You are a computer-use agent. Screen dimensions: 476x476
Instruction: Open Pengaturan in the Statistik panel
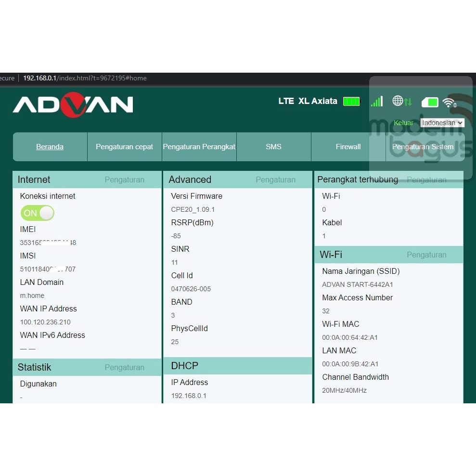(124, 367)
